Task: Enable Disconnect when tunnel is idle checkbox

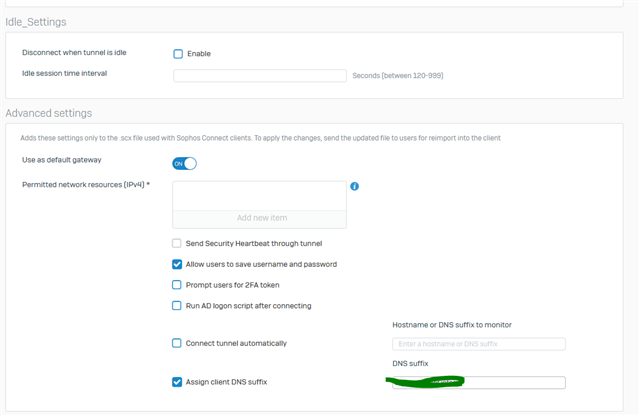Action: coord(178,54)
